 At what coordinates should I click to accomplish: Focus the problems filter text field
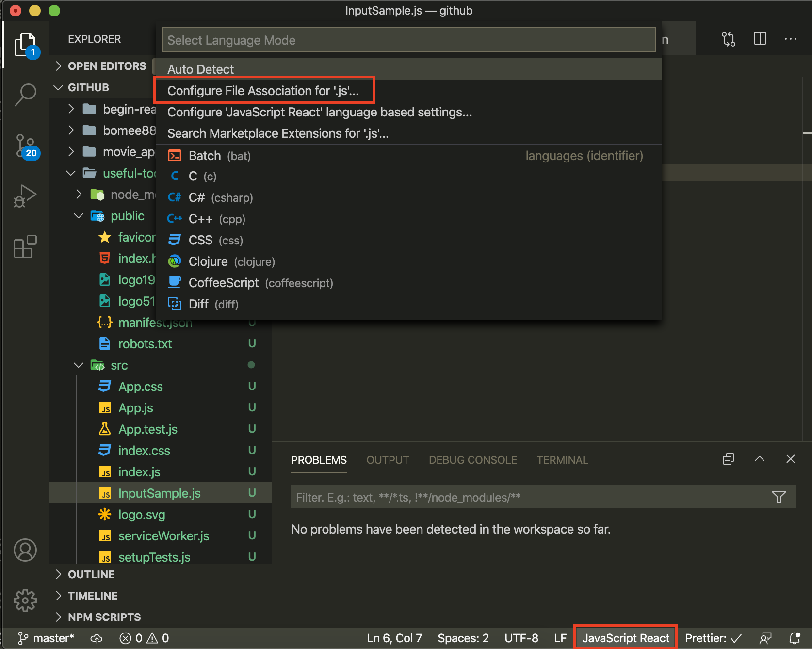click(529, 497)
